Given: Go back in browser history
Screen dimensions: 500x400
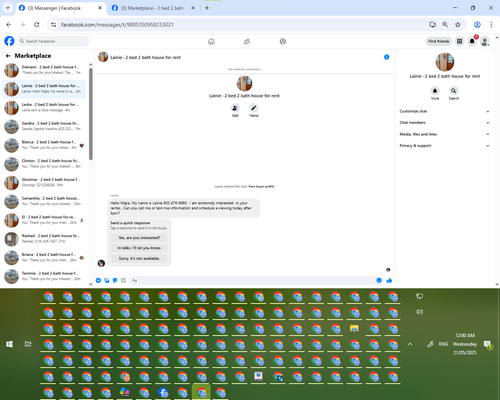Looking at the screenshot, I should click(9, 24).
